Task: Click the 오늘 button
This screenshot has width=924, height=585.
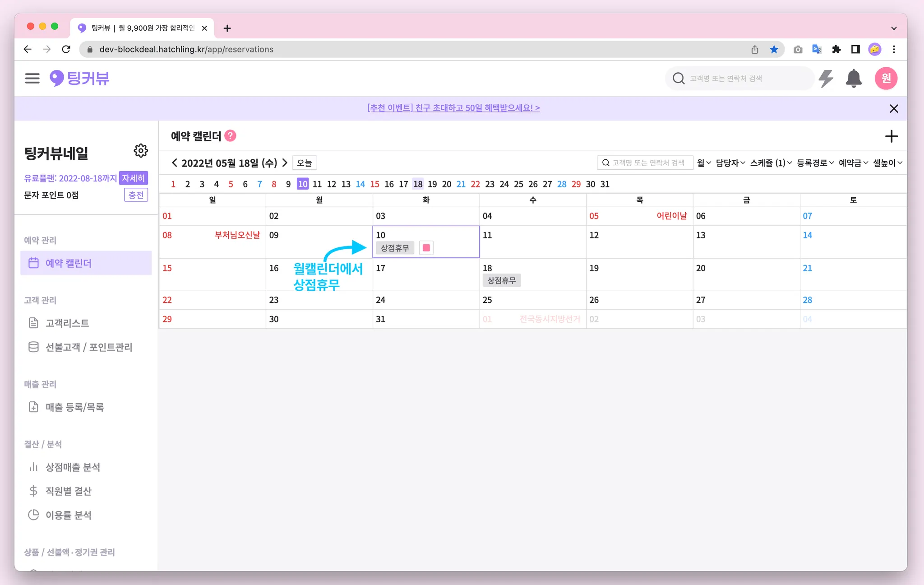Action: point(305,163)
